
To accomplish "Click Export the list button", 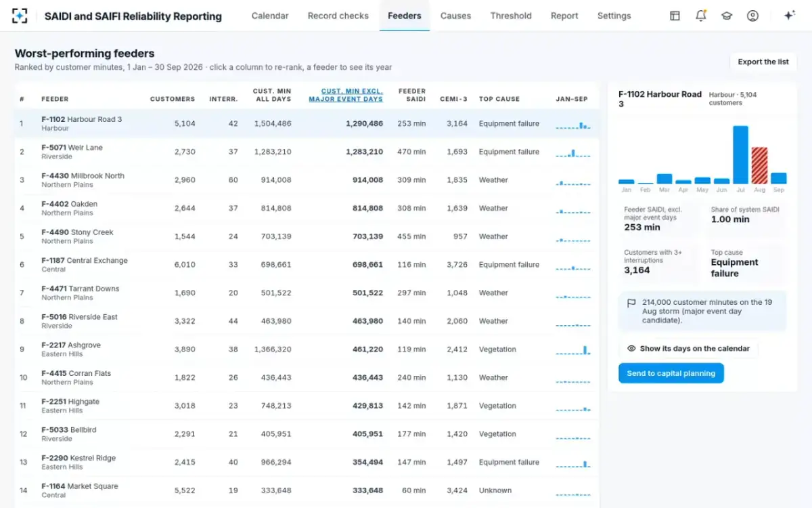I will [x=763, y=62].
